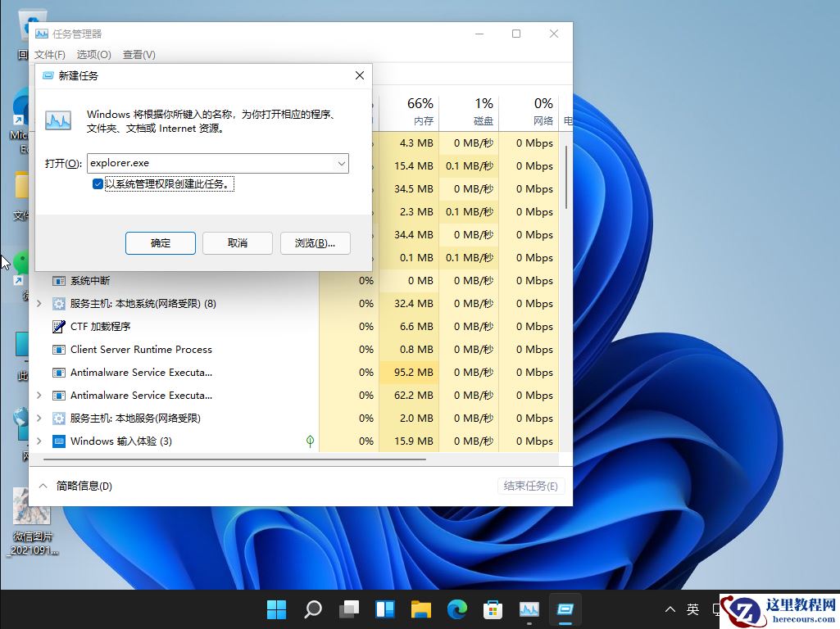Image resolution: width=840 pixels, height=629 pixels.
Task: Select the active Task Manager icon on the taskbar
Action: coord(565,609)
